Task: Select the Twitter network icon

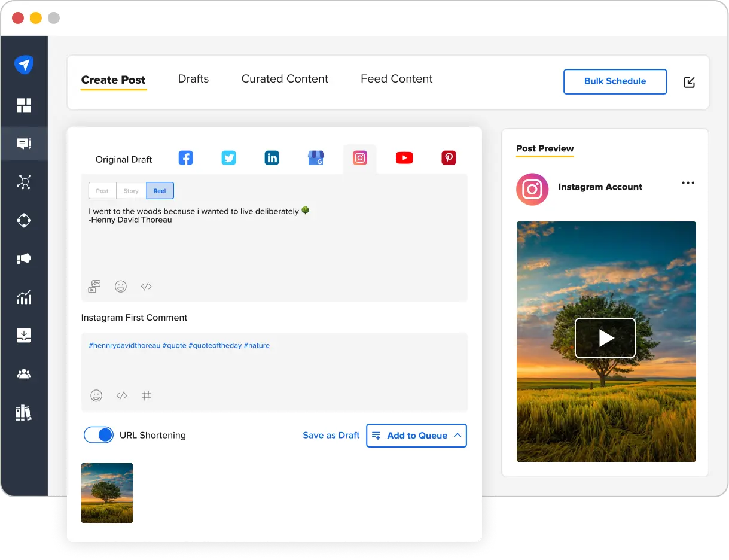Action: pyautogui.click(x=228, y=157)
